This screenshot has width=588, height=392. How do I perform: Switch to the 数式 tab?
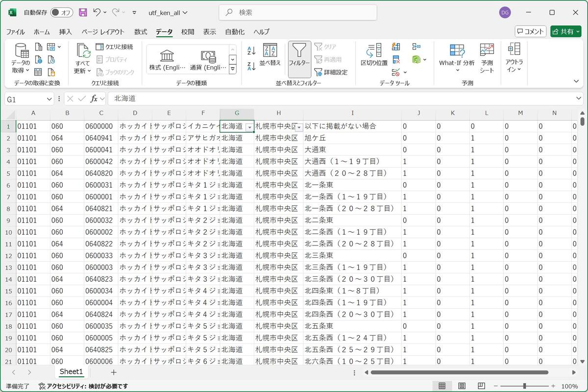(141, 32)
